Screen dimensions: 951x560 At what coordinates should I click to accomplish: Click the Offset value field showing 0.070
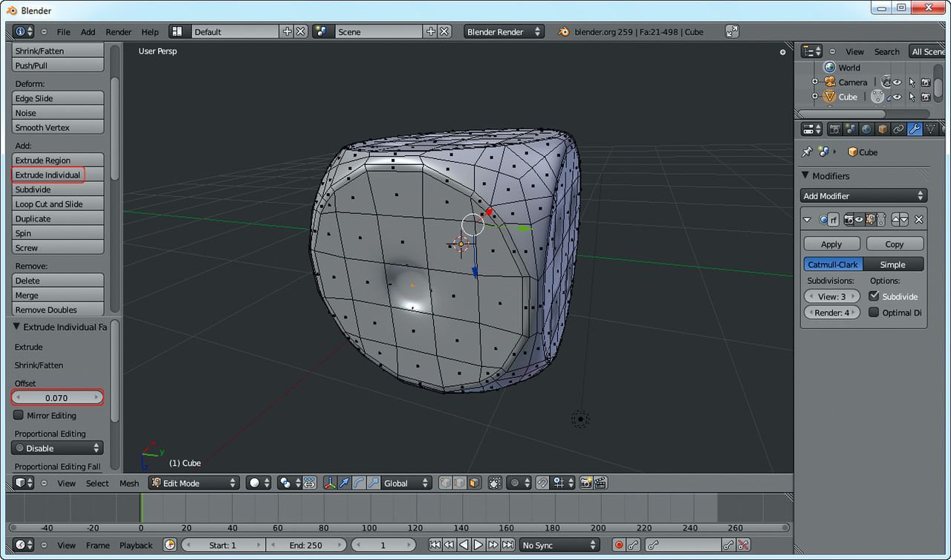pyautogui.click(x=57, y=397)
